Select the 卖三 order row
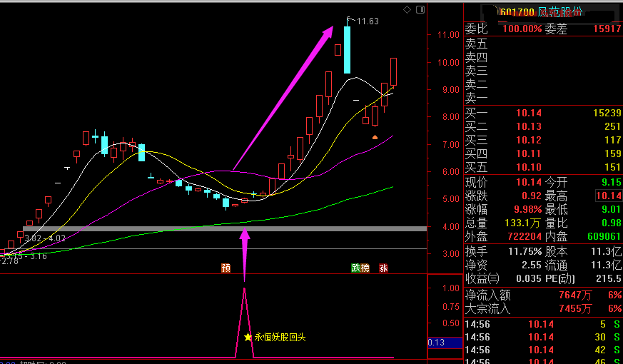Viewport: 623px width, 364px height. pos(543,71)
